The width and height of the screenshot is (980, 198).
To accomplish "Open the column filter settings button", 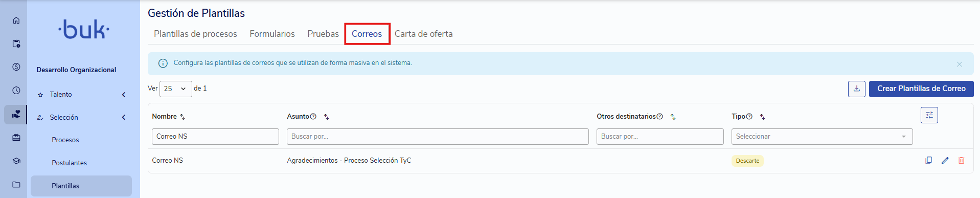I will pyautogui.click(x=929, y=115).
